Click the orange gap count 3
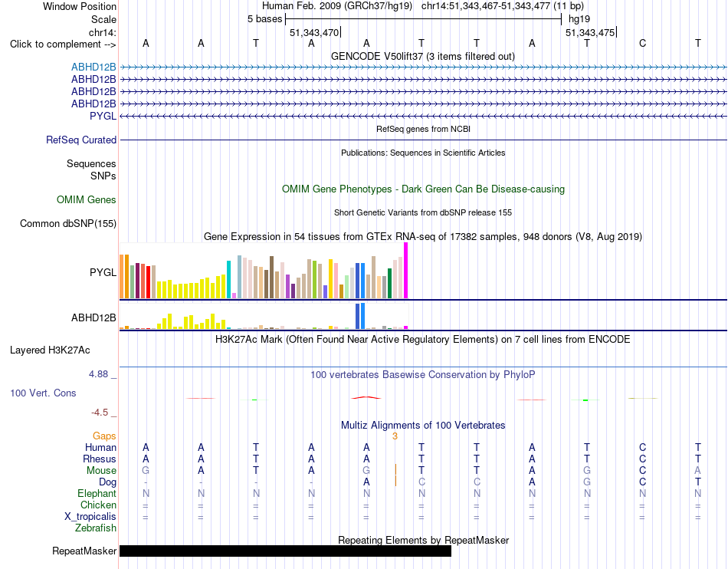This screenshot has height=569, width=728. 395,436
